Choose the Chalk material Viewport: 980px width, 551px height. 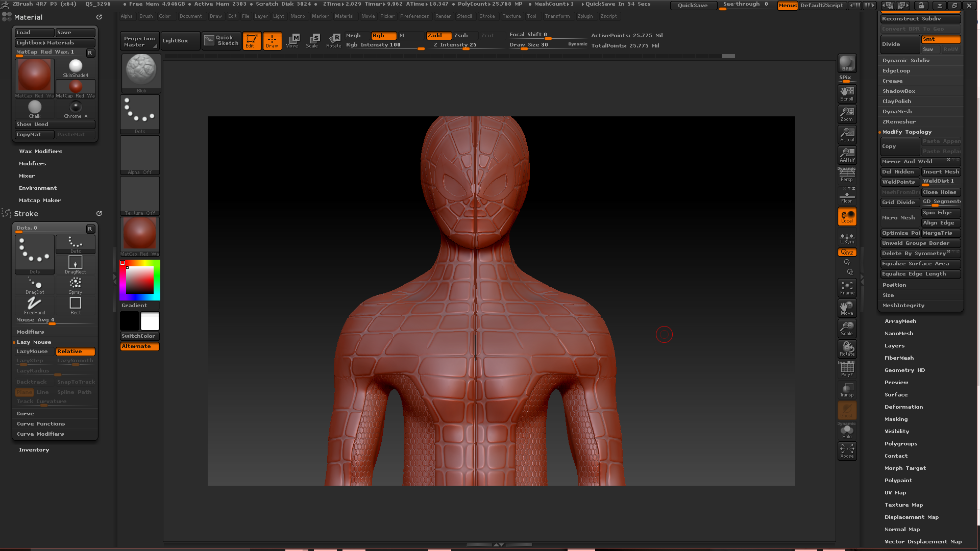coord(35,109)
